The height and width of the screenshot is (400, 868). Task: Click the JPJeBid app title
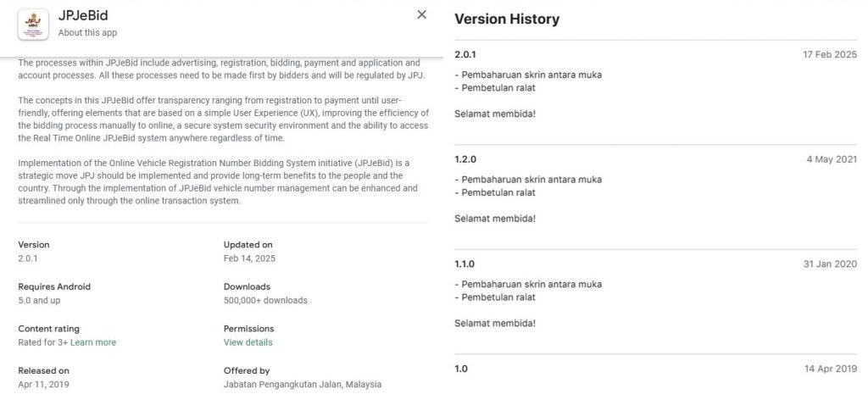click(83, 15)
